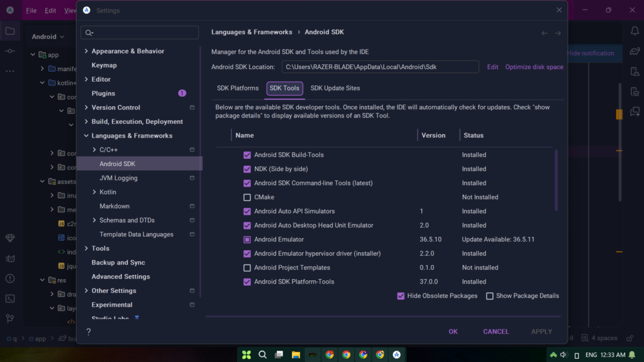644x362 pixels.
Task: Collapse Languages & Frameworks section
Action: tap(86, 136)
